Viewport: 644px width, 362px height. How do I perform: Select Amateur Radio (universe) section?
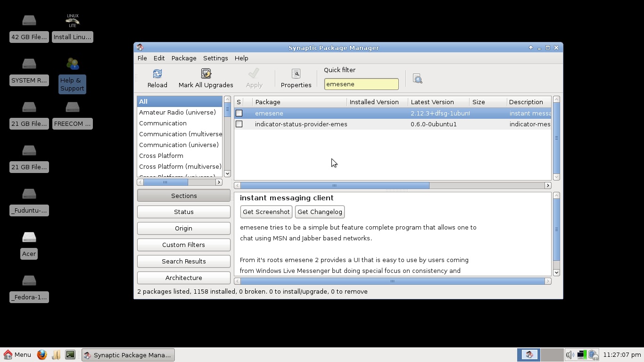coord(180,112)
